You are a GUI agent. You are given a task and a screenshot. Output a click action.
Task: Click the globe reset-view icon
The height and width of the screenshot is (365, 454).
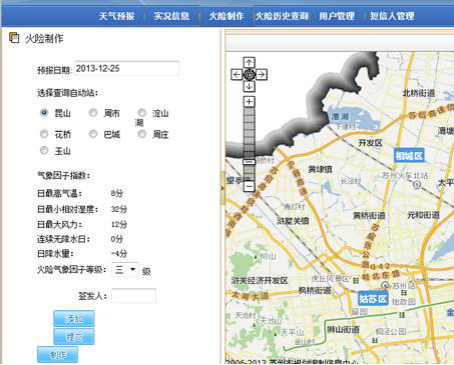pos(249,74)
